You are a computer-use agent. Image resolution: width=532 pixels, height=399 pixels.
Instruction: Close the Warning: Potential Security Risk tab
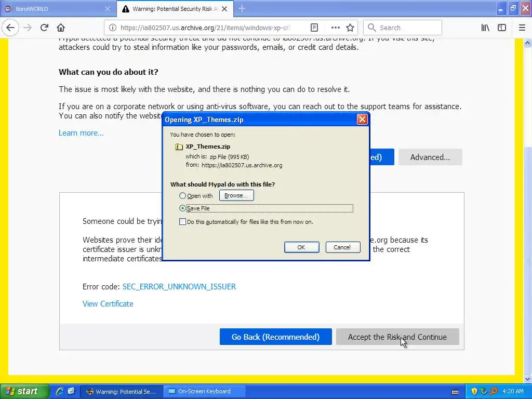click(x=224, y=9)
